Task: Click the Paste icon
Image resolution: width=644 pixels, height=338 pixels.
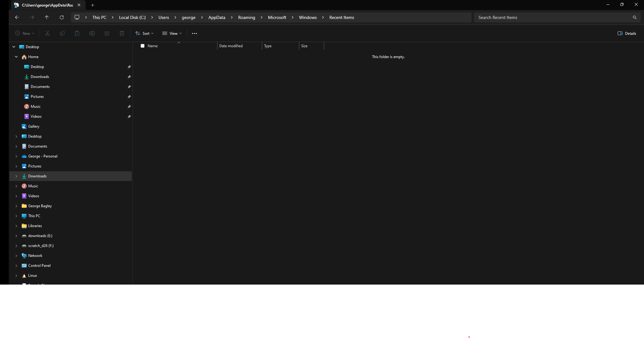Action: 77,33
